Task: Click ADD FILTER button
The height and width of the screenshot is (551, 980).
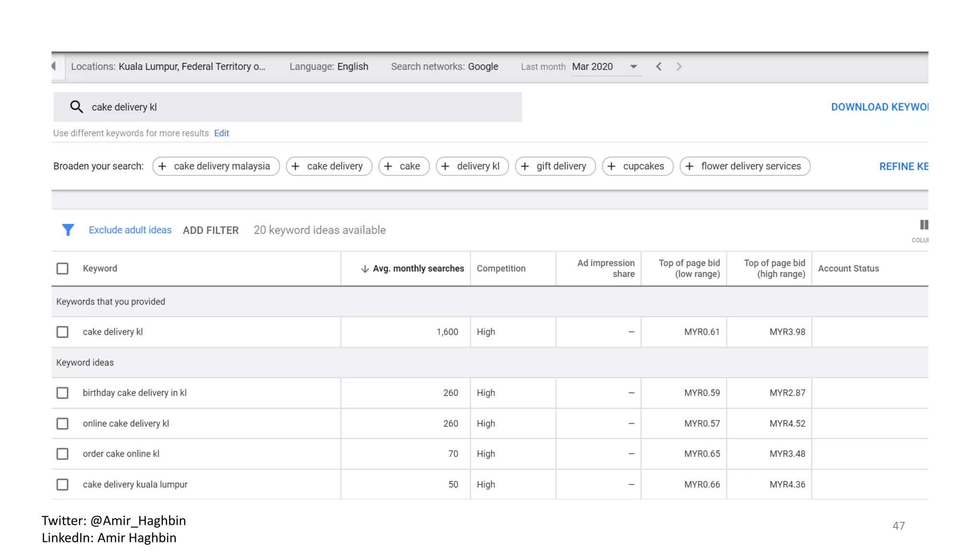Action: pyautogui.click(x=211, y=230)
